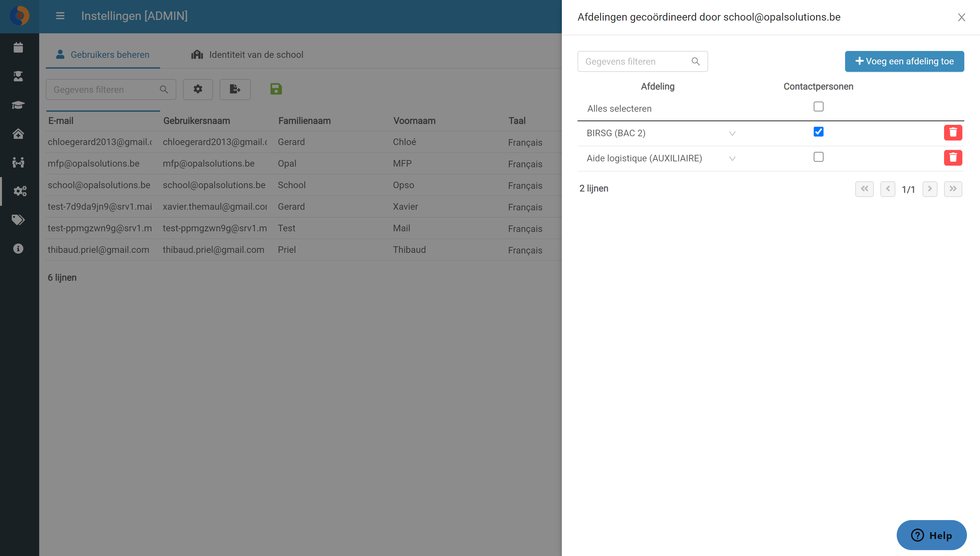Click surname Test cell
The height and width of the screenshot is (556, 980).
(287, 228)
